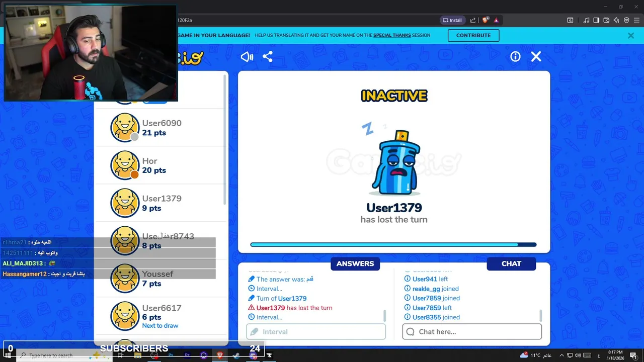Click the taskbar clock showing 8:17 PM
This screenshot has height=362, width=644.
click(615, 355)
